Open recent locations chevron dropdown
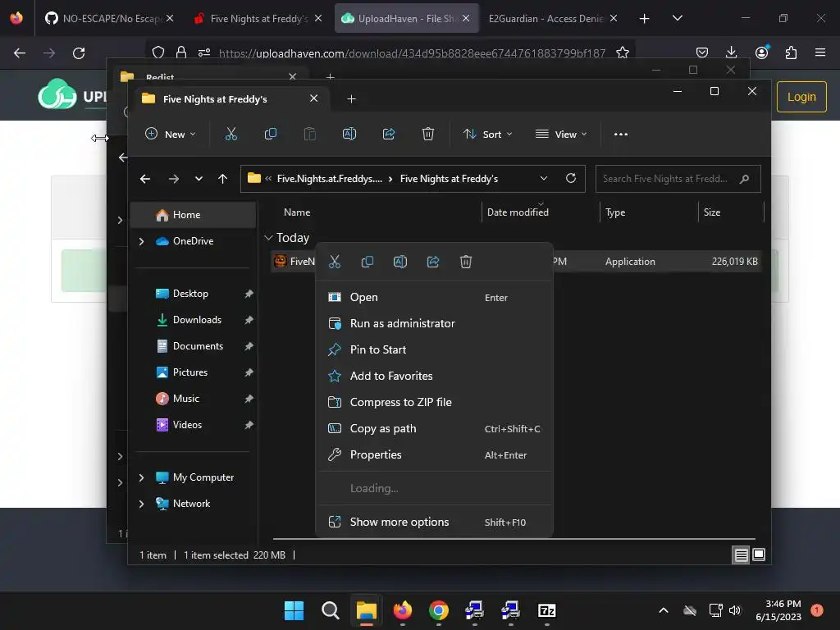This screenshot has width=840, height=630. (x=199, y=179)
